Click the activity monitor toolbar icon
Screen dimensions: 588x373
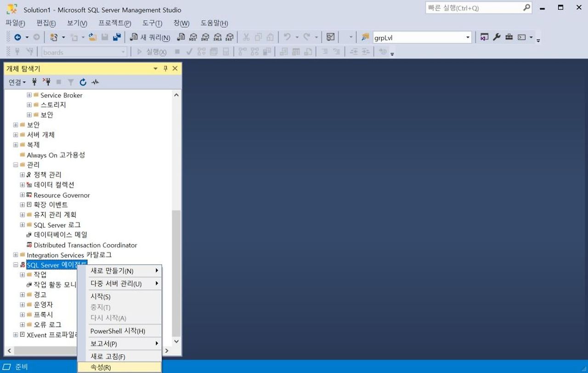(330, 38)
